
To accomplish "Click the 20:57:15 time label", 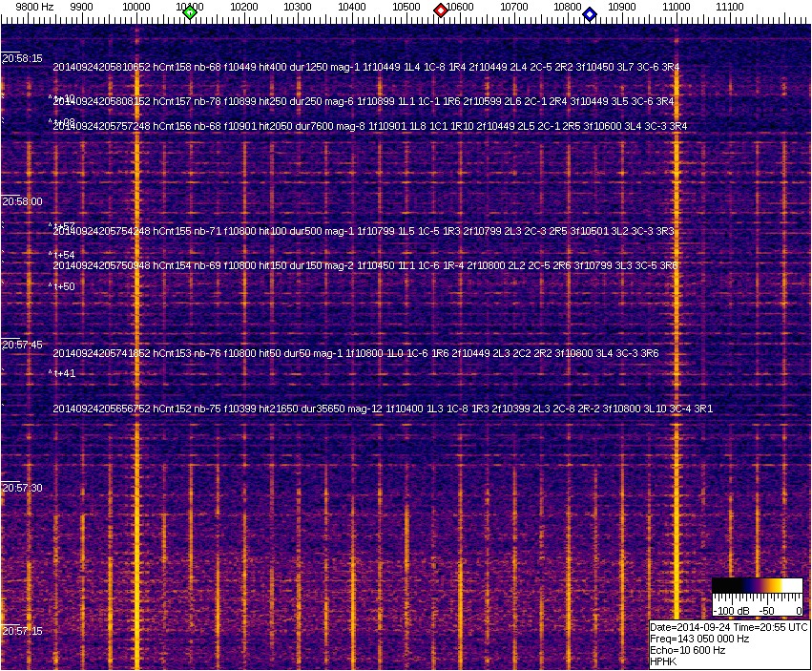I will point(22,631).
